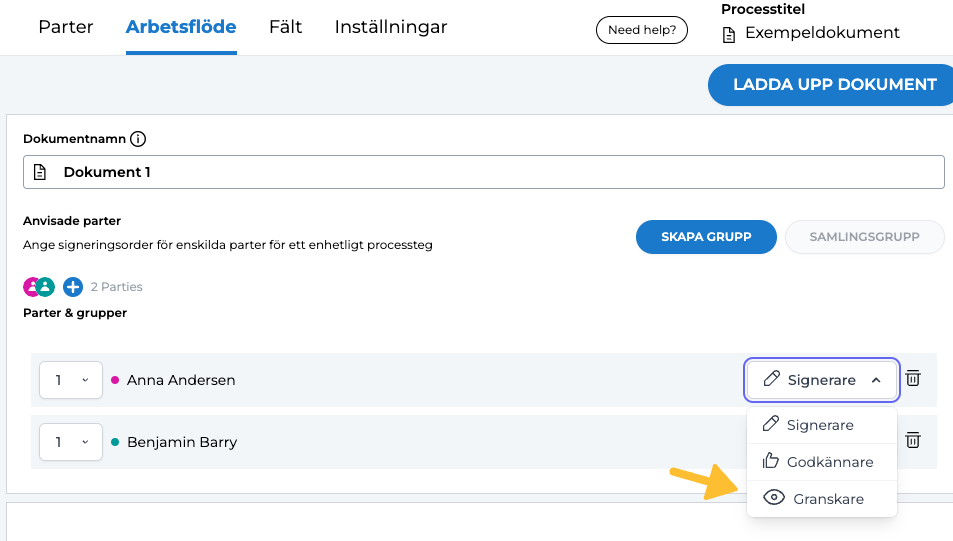This screenshot has height=541, width=953.
Task: Delete the Anna Andersen party row
Action: pyautogui.click(x=913, y=379)
